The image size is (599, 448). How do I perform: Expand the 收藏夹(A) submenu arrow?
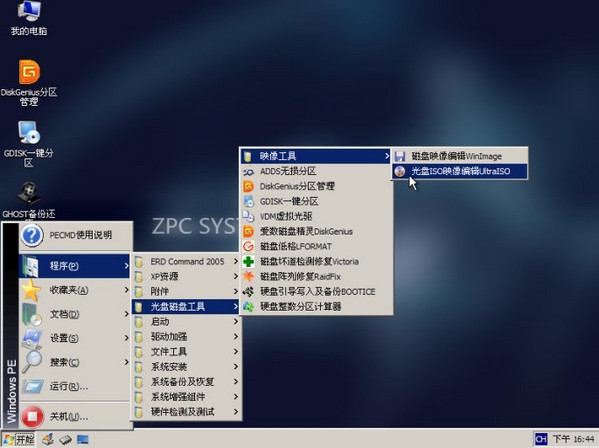(x=126, y=290)
